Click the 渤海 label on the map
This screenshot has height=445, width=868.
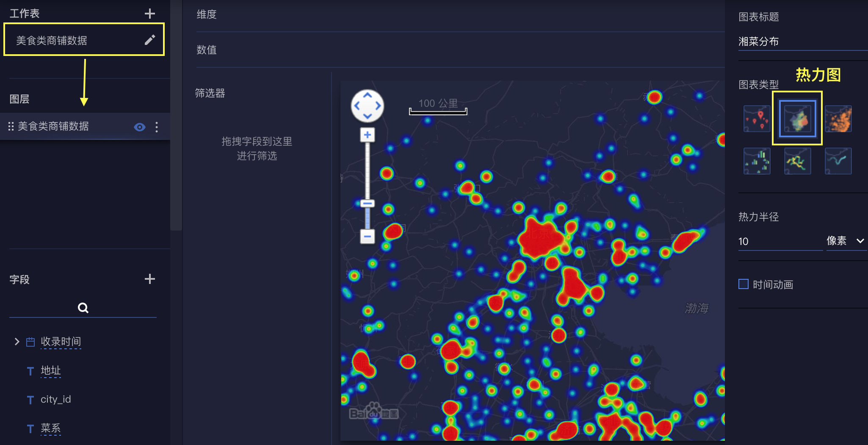pos(697,308)
